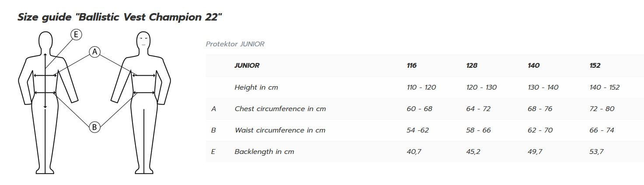Select the 116 size column header

[x=411, y=66]
